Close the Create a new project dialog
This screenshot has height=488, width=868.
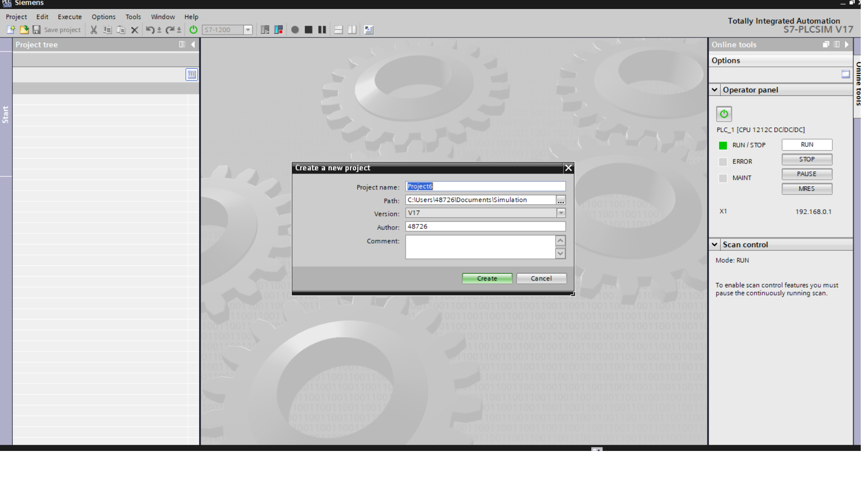click(568, 168)
